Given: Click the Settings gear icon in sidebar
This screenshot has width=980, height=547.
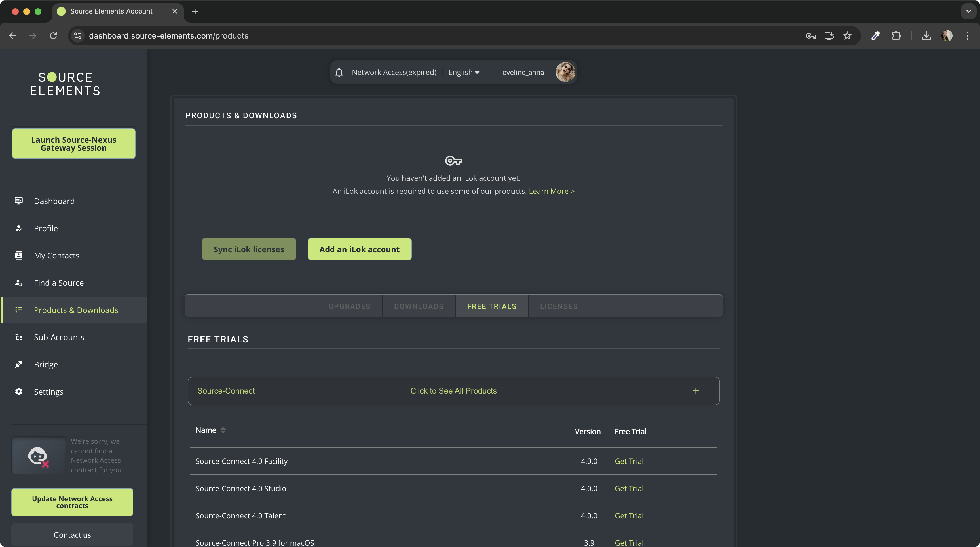Looking at the screenshot, I should pos(19,391).
